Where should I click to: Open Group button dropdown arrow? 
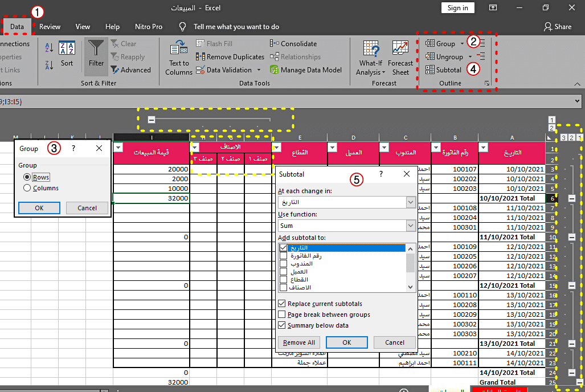pyautogui.click(x=462, y=44)
